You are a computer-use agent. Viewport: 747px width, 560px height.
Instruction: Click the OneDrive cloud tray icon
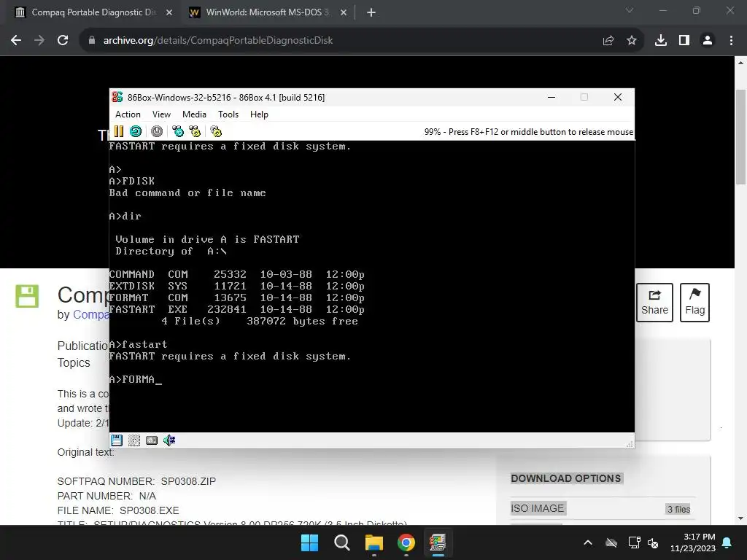(611, 542)
